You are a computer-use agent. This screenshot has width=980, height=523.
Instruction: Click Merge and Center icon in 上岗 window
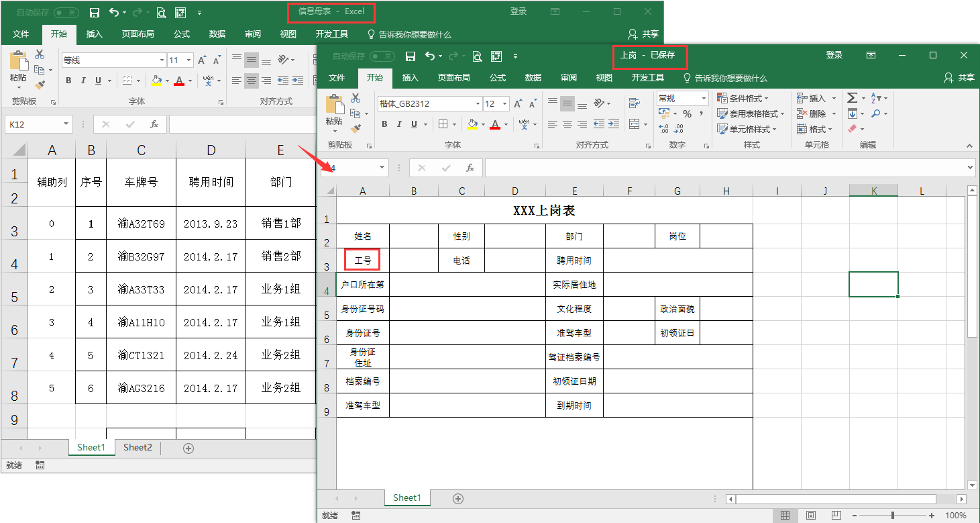tap(635, 124)
